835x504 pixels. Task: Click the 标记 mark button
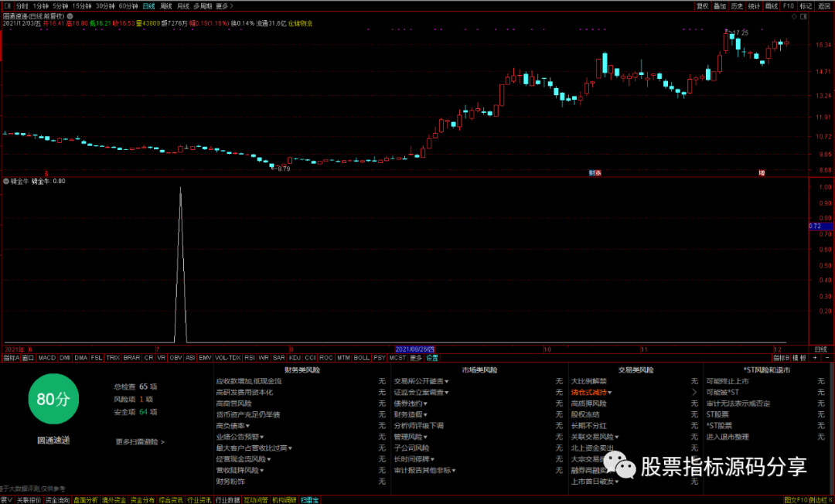pyautogui.click(x=805, y=6)
